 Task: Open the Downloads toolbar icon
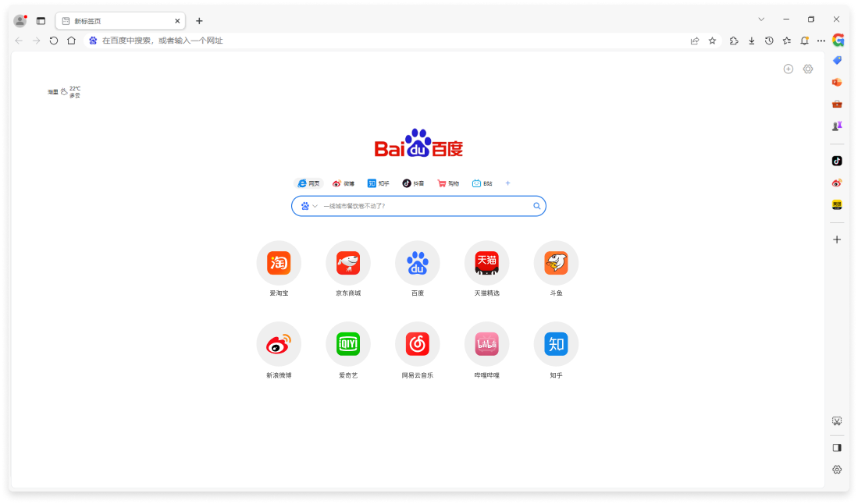[751, 41]
